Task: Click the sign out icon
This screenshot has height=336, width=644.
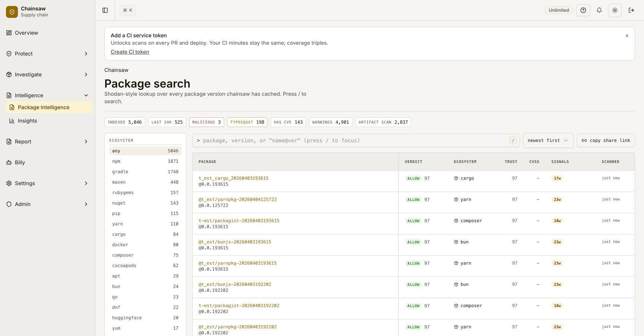Action: tap(631, 10)
